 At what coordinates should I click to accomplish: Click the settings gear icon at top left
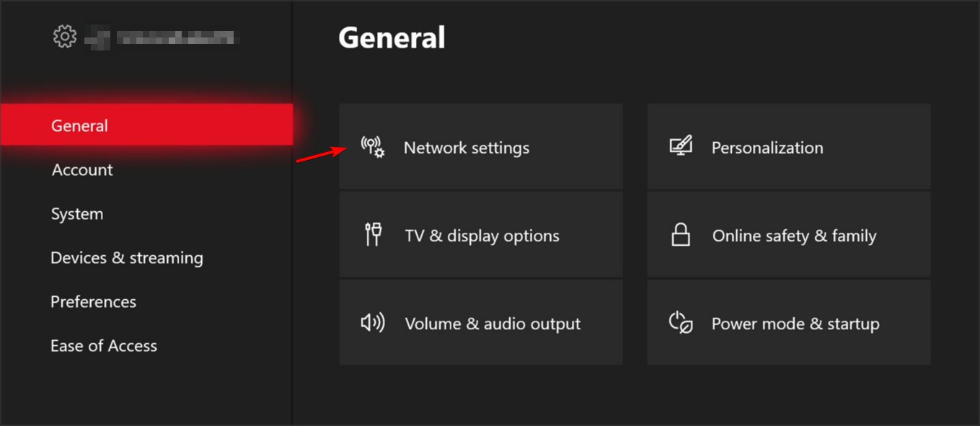(x=64, y=35)
